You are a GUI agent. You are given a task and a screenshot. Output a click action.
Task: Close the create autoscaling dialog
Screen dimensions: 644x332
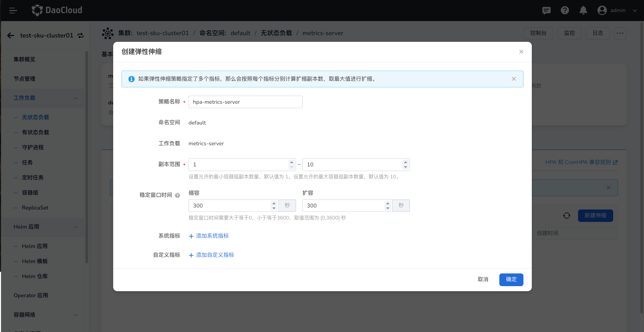point(521,52)
